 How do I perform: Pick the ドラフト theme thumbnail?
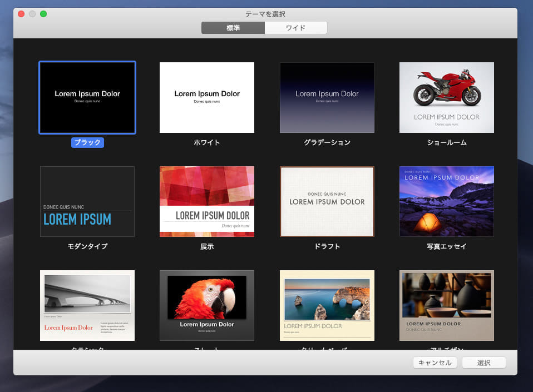pyautogui.click(x=327, y=201)
